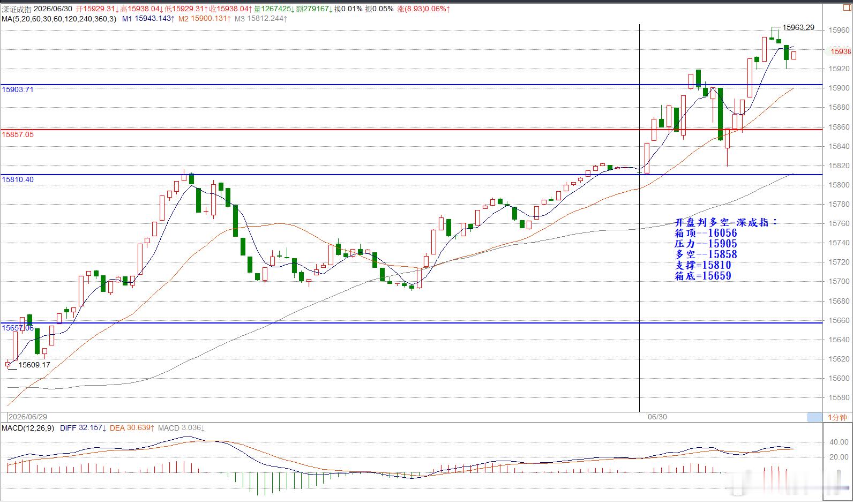Select the 15810.40 blue line label
Image resolution: width=853 pixels, height=504 pixels.
(x=18, y=179)
